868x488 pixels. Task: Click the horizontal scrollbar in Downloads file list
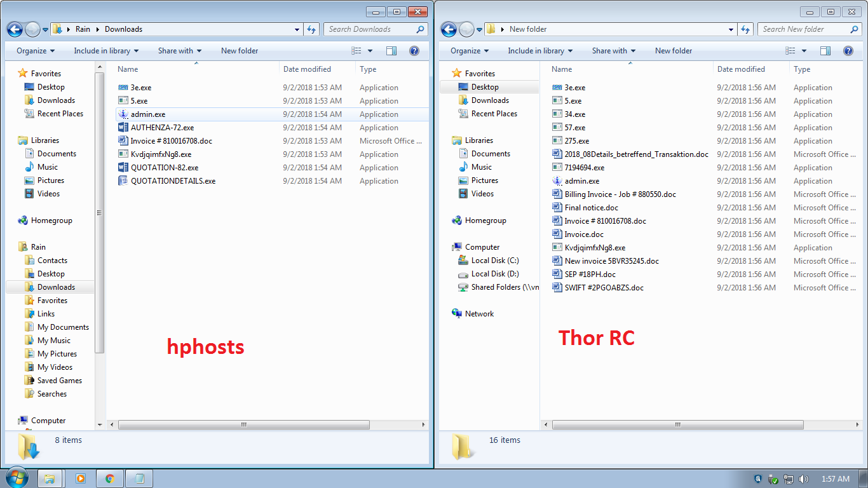(x=243, y=424)
